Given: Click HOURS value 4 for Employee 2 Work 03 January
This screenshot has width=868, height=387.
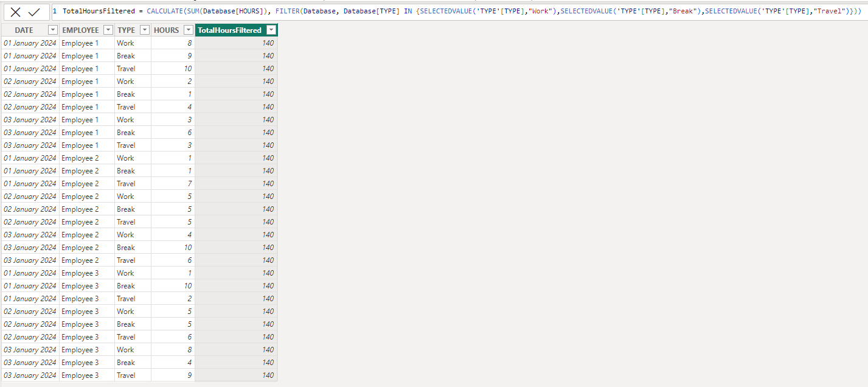Looking at the screenshot, I should point(173,235).
